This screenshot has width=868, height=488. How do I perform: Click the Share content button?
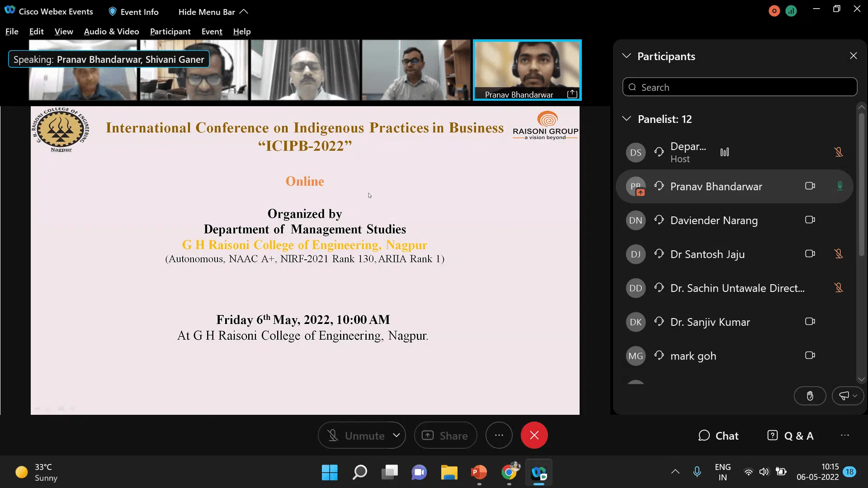point(445,436)
